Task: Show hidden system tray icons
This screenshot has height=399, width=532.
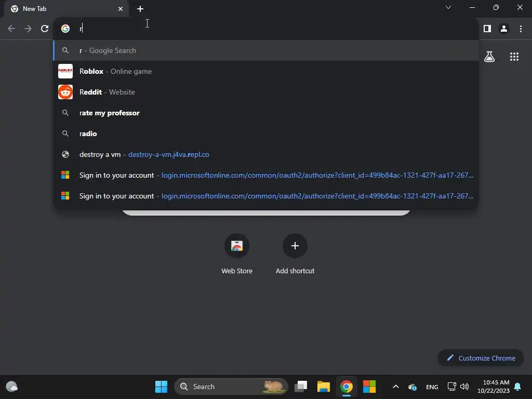Action: [x=395, y=387]
